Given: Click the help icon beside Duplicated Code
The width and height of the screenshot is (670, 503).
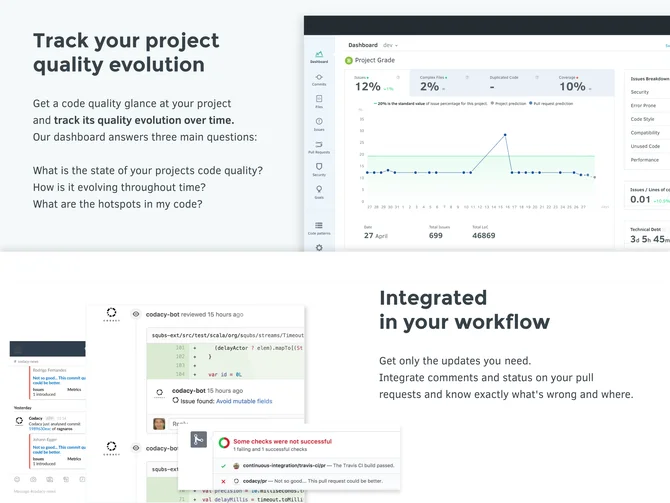Looking at the screenshot, I should (537, 77).
